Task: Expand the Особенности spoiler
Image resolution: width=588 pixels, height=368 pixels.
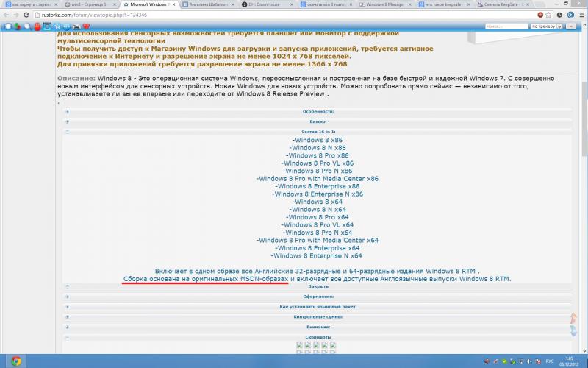Action: click(x=318, y=112)
